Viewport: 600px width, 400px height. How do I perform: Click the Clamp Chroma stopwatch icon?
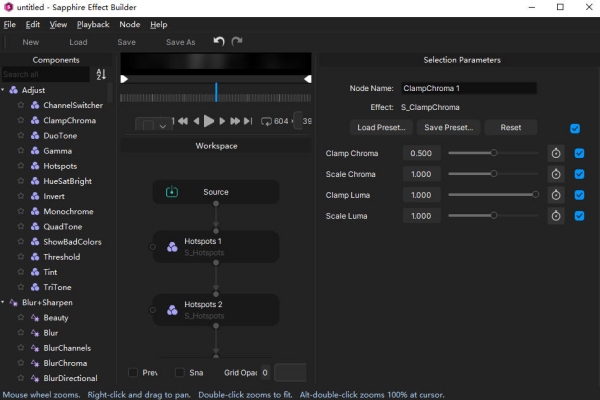coord(557,153)
